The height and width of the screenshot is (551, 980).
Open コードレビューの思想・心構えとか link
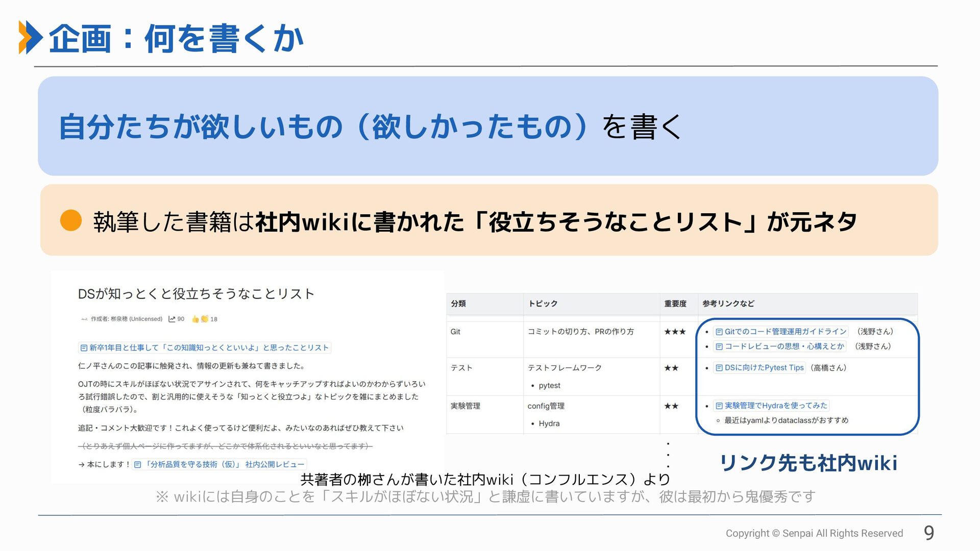pyautogui.click(x=784, y=346)
